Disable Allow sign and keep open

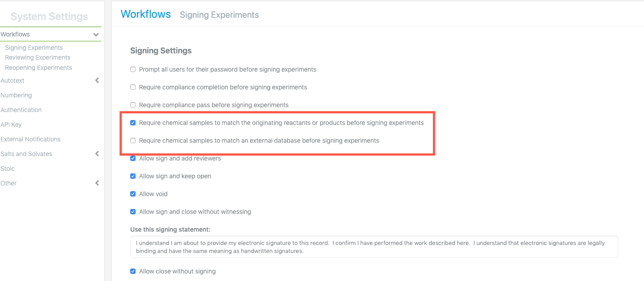click(x=133, y=176)
